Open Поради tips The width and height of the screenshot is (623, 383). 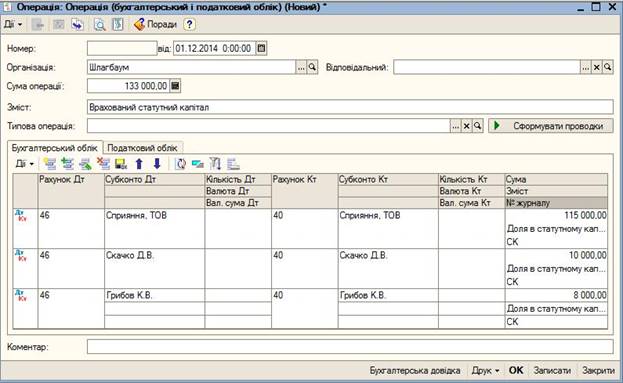click(x=155, y=25)
